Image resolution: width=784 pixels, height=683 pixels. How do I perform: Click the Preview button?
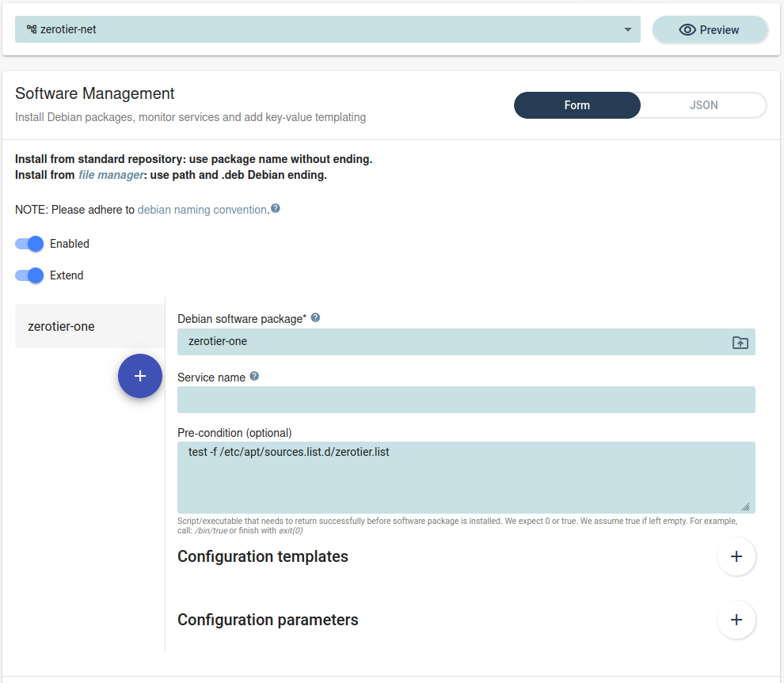click(710, 28)
